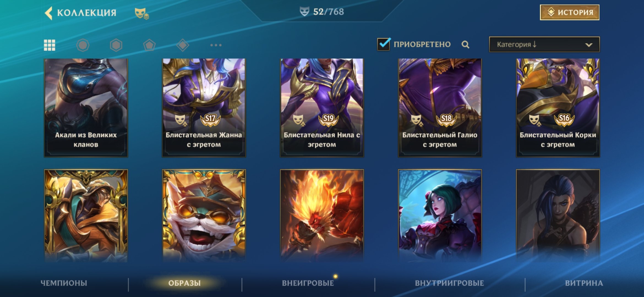Image resolution: width=644 pixels, height=297 pixels.
Task: Uncheck the Приобретено checkbox
Action: coord(384,44)
